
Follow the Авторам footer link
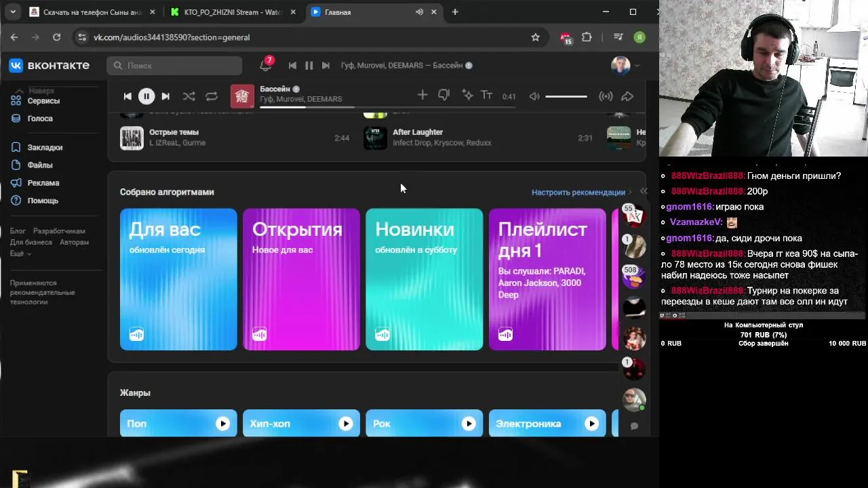pos(74,242)
